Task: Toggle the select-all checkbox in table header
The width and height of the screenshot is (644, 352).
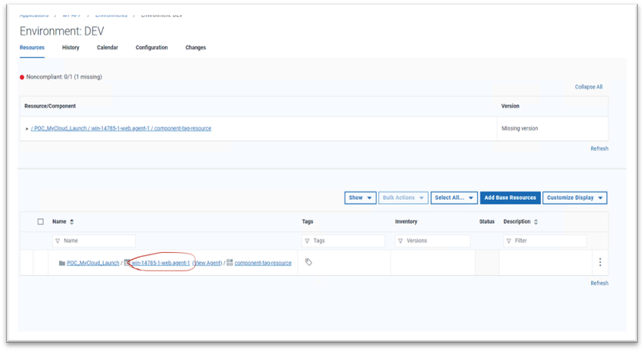Action: point(41,222)
